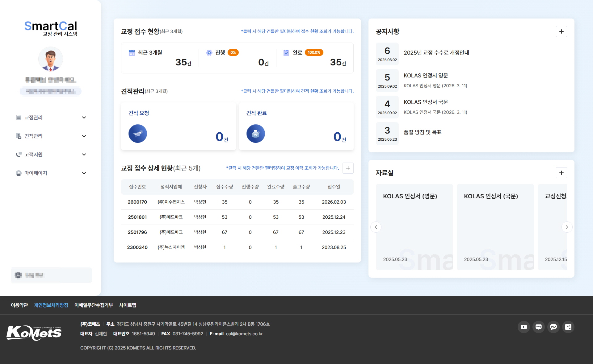Click the paper plane 견적 요청 icon

click(138, 134)
